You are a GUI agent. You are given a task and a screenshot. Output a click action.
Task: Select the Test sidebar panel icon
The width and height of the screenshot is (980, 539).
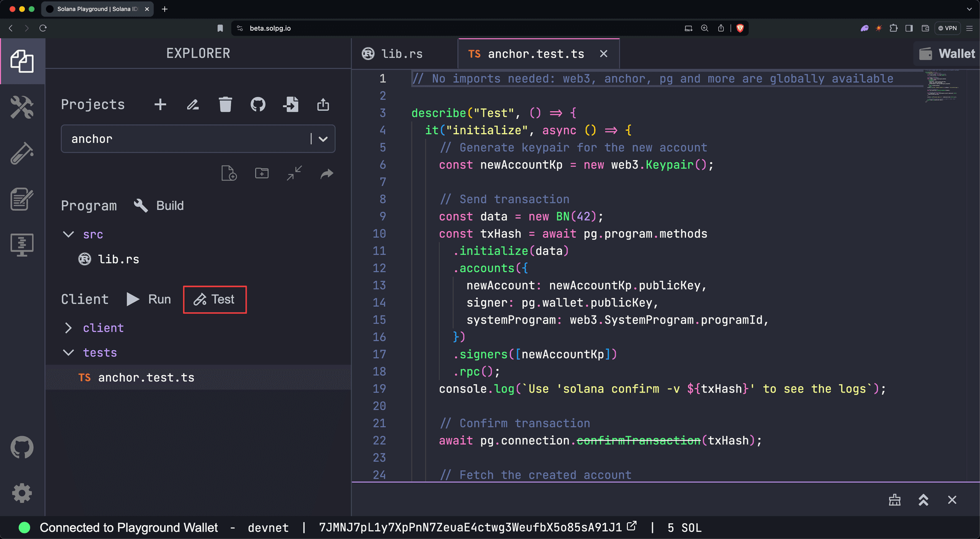(22, 153)
